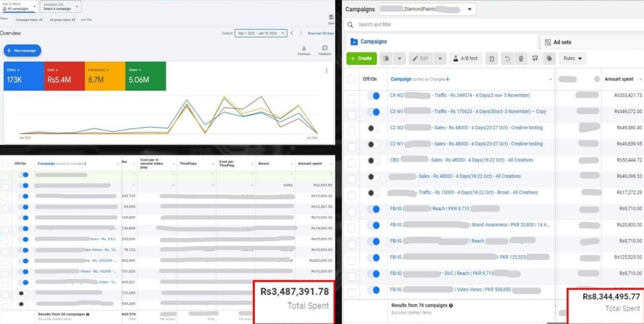Click the undo arrow icon
This screenshot has height=324, width=644.
click(507, 58)
